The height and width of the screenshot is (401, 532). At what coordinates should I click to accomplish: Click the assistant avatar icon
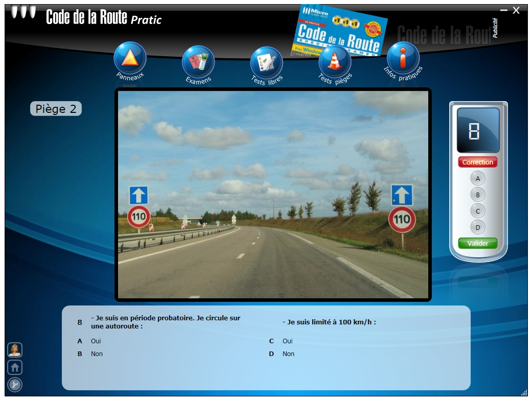click(x=14, y=350)
